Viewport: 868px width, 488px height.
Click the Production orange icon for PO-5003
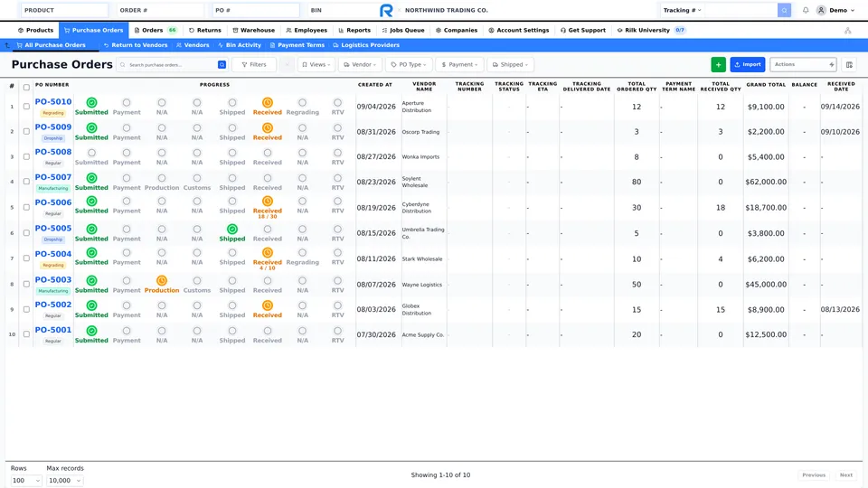(x=162, y=280)
